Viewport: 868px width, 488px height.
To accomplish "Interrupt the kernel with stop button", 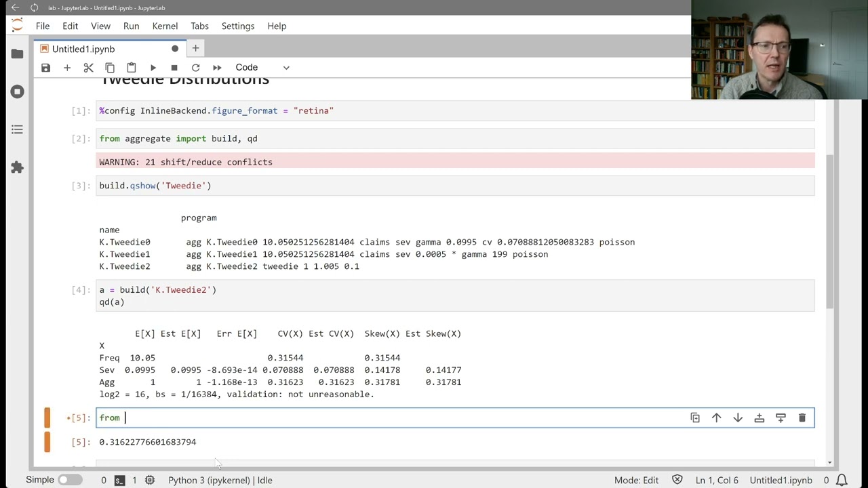I will click(x=174, y=68).
